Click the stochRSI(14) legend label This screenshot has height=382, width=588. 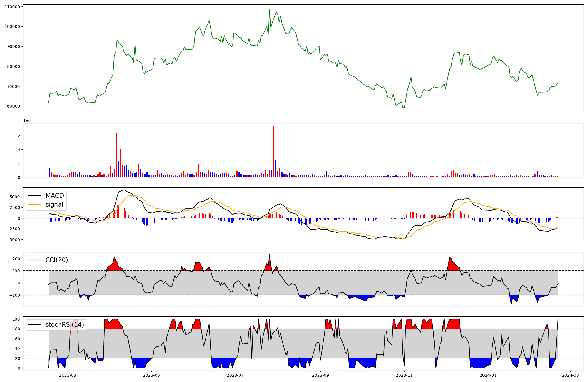click(65, 324)
